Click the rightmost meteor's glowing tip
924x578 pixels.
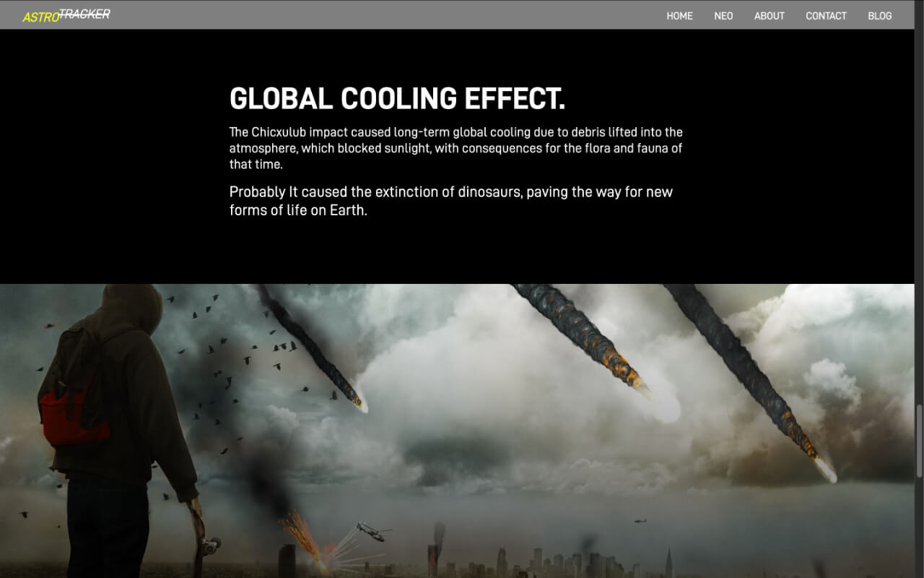(x=825, y=470)
